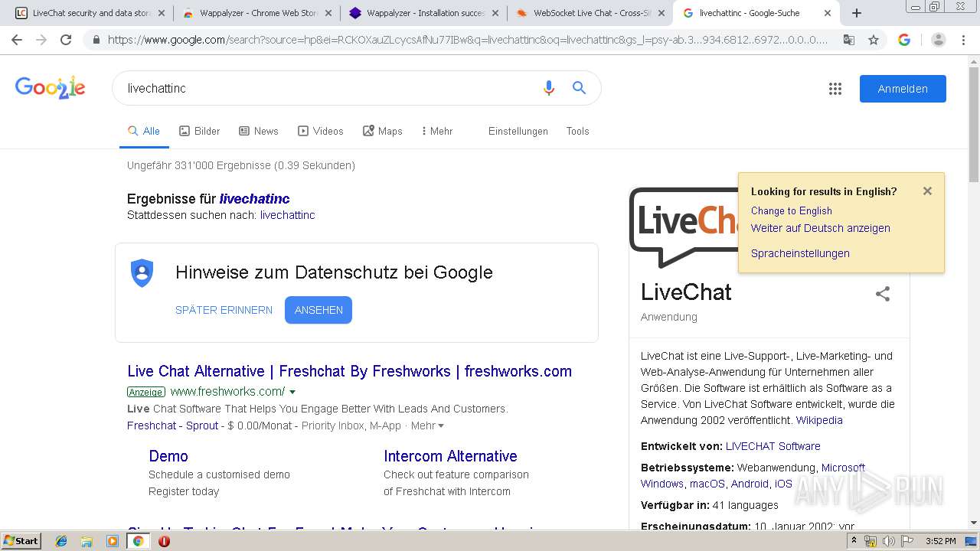
Task: Open Spracheinstellungen language settings
Action: 800,253
